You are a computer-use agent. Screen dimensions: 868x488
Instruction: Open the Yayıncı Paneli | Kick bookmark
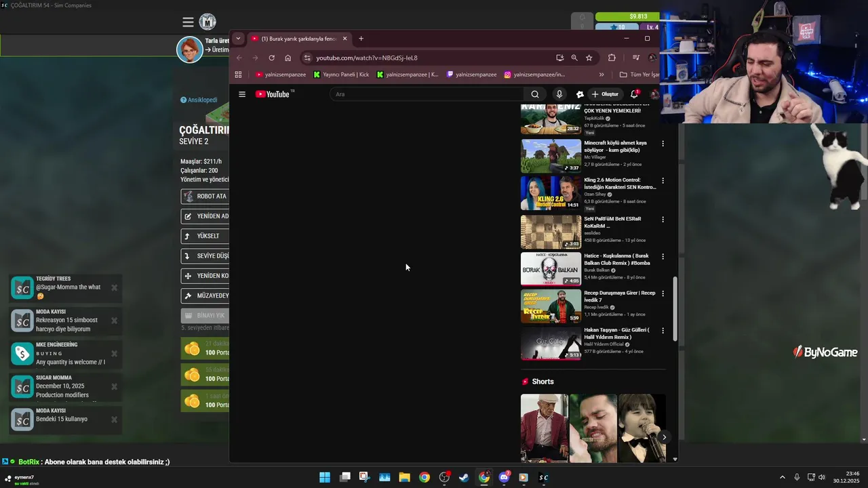[x=342, y=75]
